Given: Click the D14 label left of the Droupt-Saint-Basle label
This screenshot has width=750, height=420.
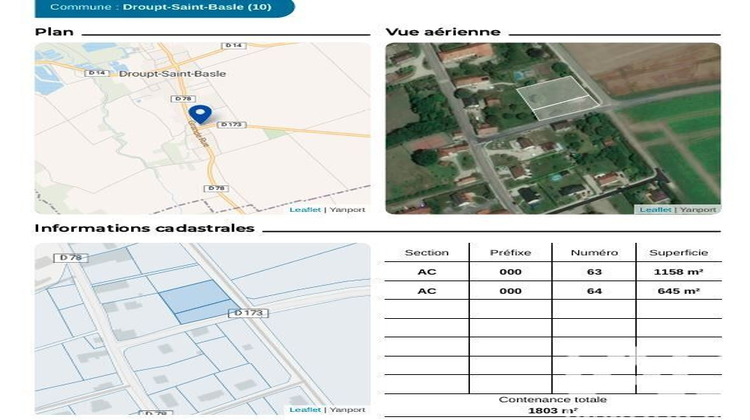Looking at the screenshot, I should (97, 73).
